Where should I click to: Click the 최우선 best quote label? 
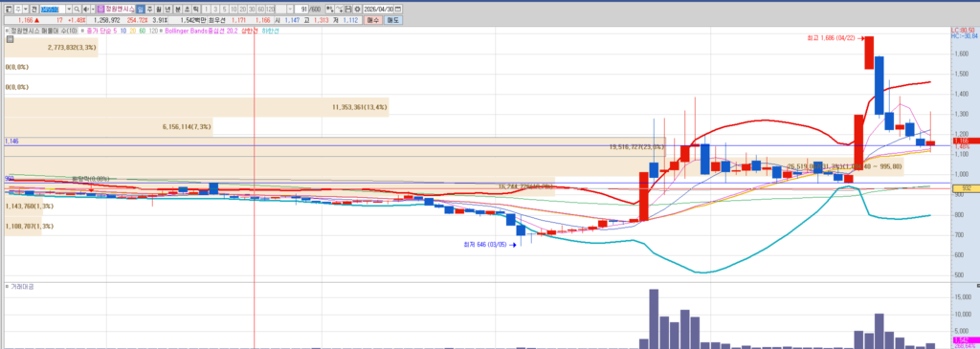point(217,20)
